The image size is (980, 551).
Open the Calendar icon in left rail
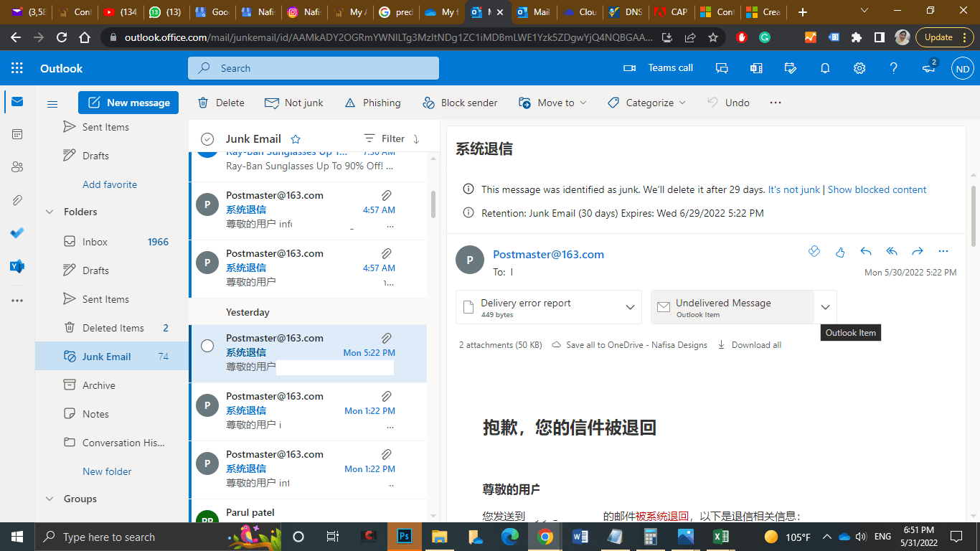click(17, 134)
